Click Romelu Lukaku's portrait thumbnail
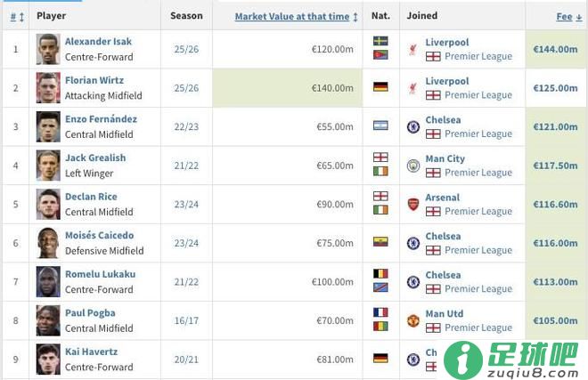 click(48, 281)
